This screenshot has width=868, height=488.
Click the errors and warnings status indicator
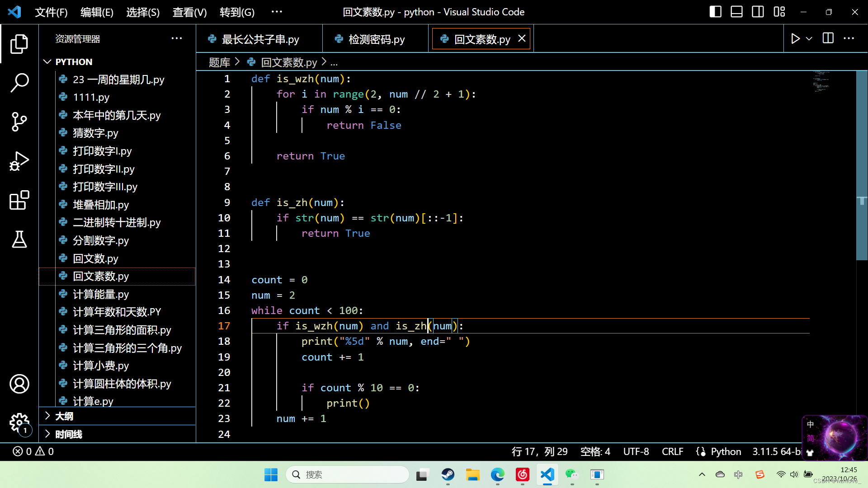(x=33, y=451)
